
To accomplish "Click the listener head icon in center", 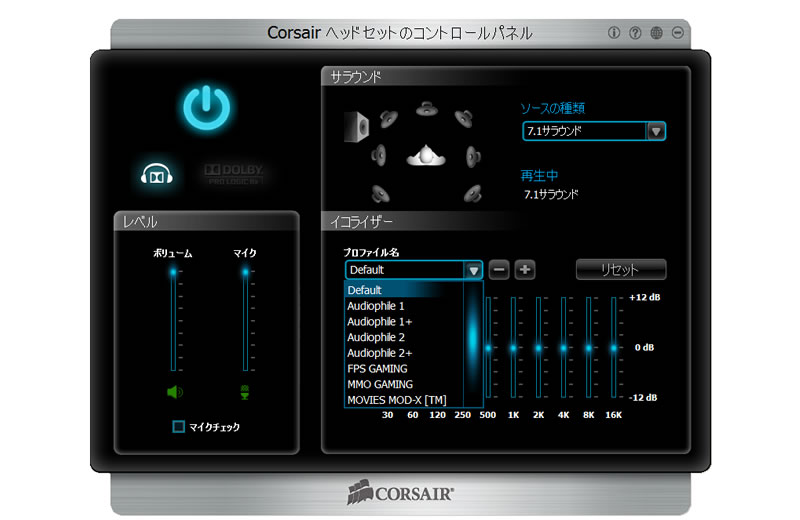I will tap(426, 156).
